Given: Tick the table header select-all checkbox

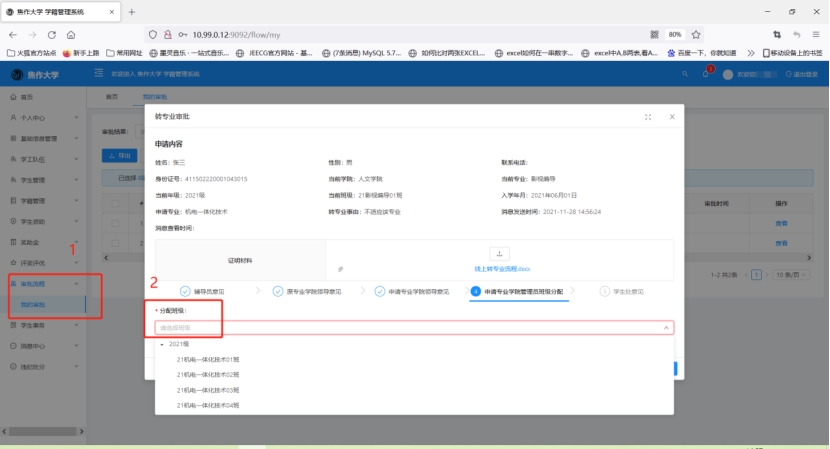Looking at the screenshot, I should click(116, 203).
